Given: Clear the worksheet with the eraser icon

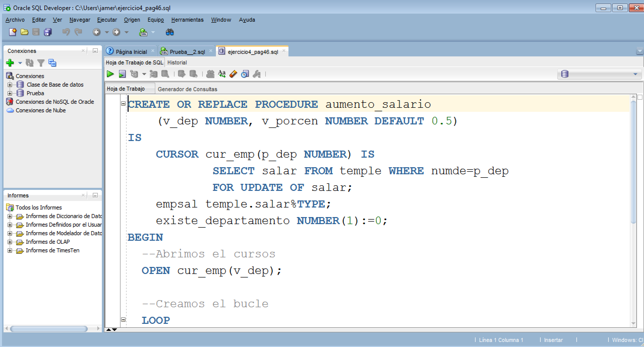Looking at the screenshot, I should click(233, 74).
